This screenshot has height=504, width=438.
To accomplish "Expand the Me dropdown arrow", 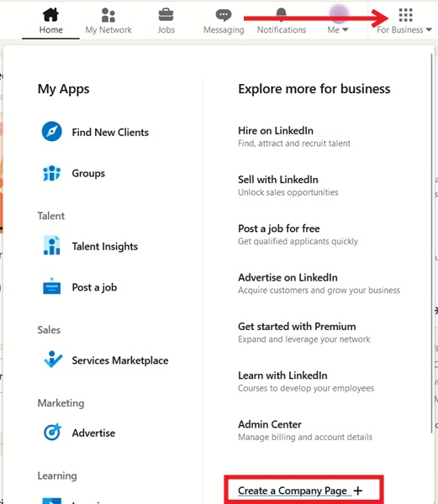I will coord(346,29).
